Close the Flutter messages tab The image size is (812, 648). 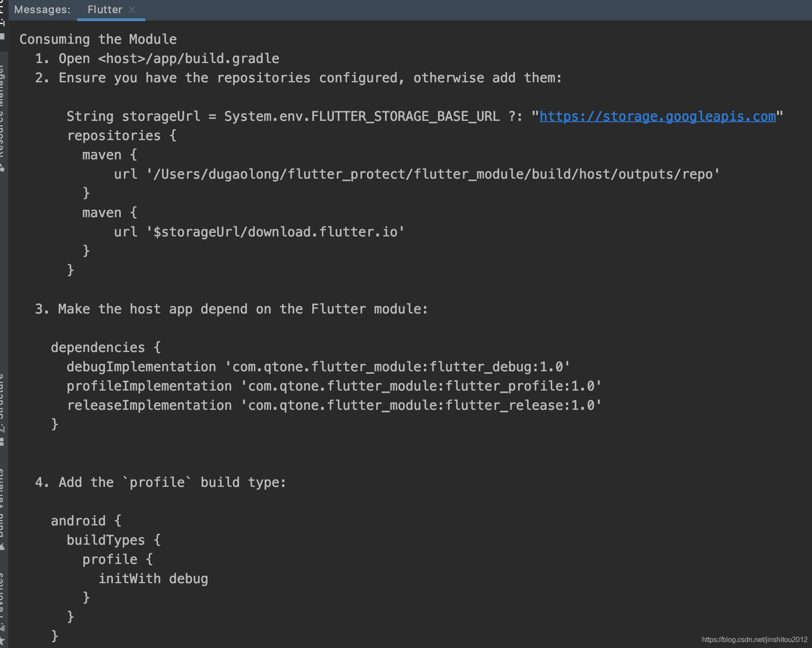[133, 9]
